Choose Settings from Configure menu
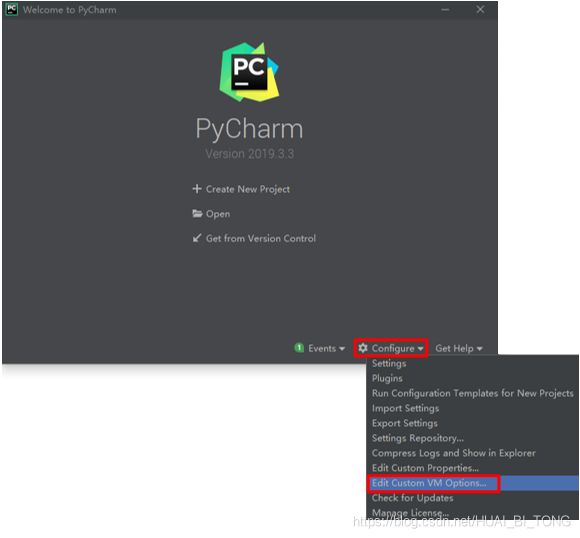 coord(473,363)
